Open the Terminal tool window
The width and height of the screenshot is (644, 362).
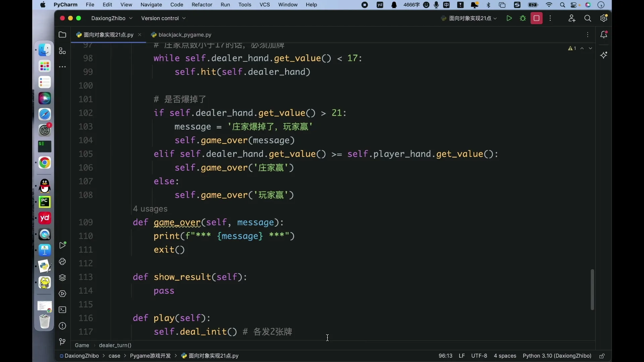tap(62, 310)
